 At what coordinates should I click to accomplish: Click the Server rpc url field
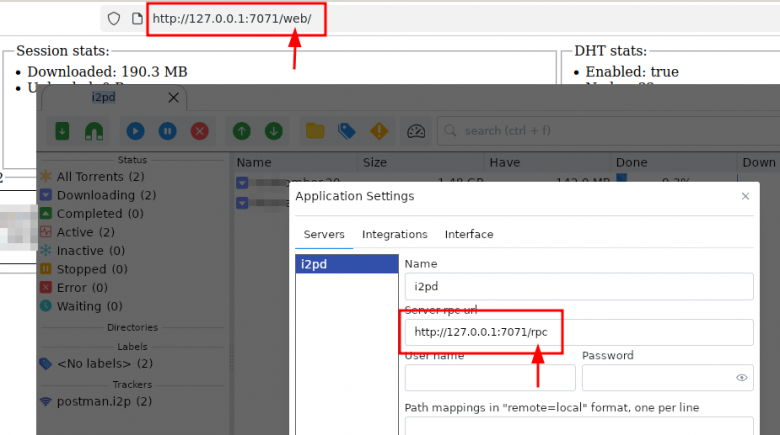click(579, 332)
